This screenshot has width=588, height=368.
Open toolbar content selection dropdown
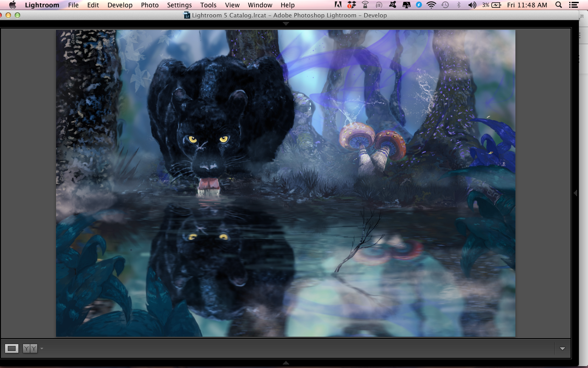click(x=562, y=349)
